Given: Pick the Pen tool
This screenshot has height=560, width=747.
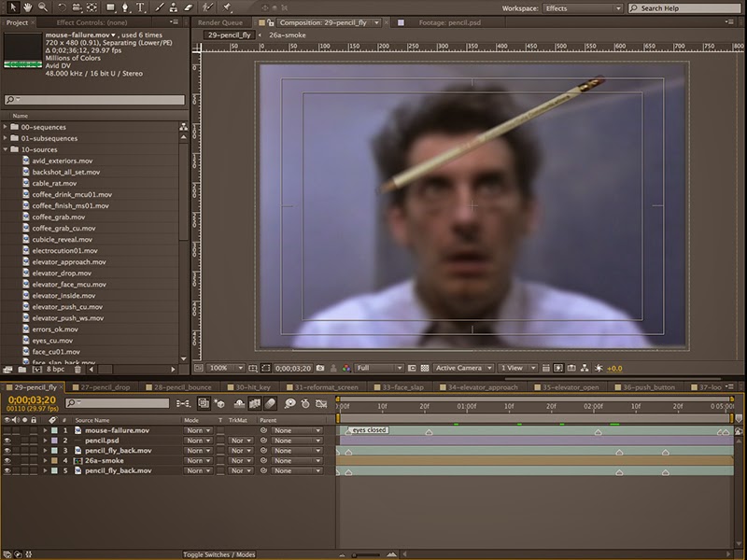Looking at the screenshot, I should 127,7.
